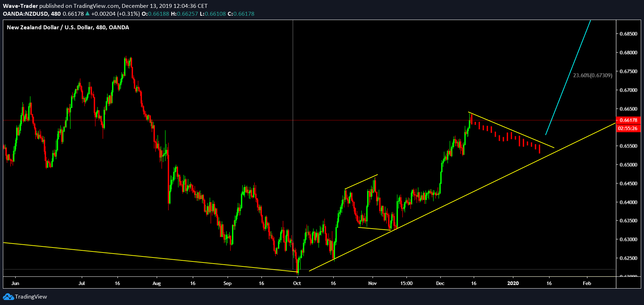Click the Wave-Trader author name
644x305 pixels.
20,6
